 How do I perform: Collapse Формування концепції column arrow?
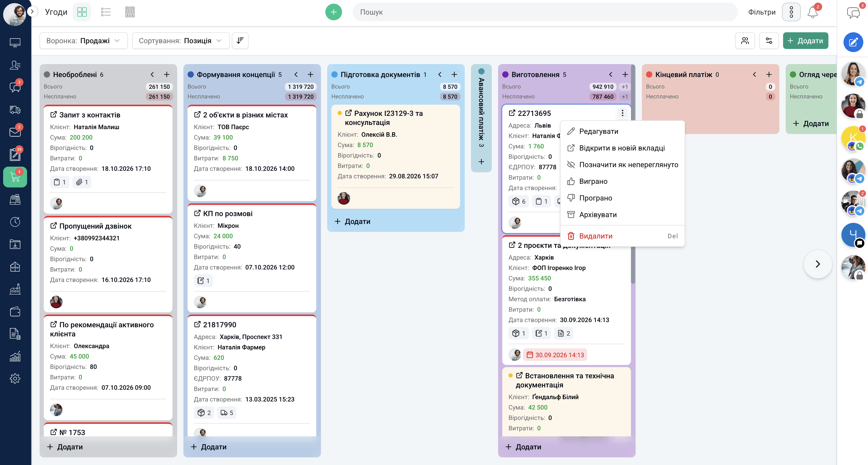[296, 74]
